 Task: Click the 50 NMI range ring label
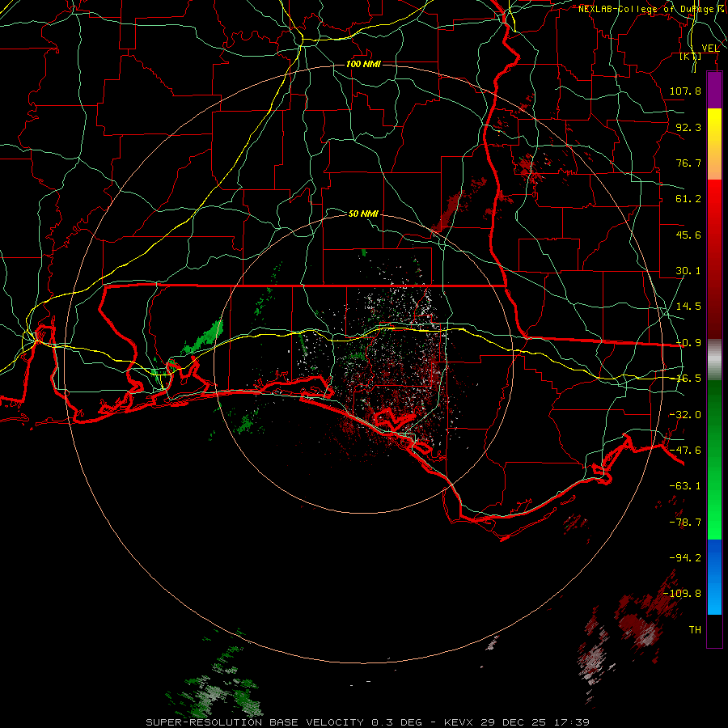pyautogui.click(x=363, y=214)
